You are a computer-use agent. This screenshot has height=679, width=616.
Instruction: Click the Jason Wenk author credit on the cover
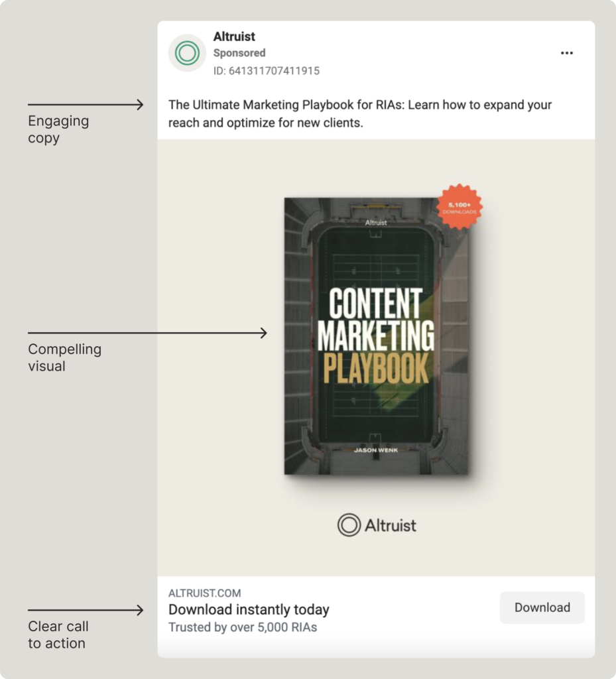[x=375, y=450]
